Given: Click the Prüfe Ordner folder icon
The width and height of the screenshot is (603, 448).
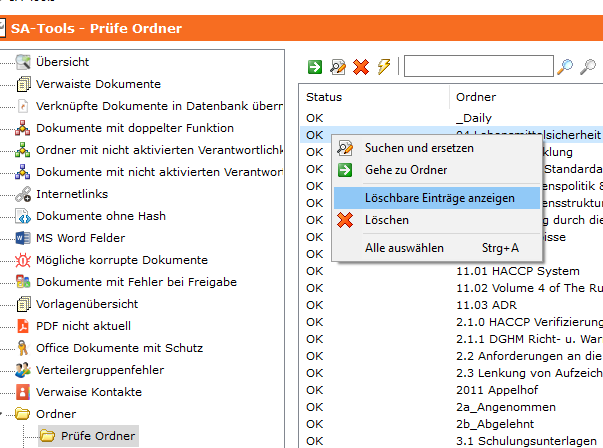Looking at the screenshot, I should [x=48, y=436].
